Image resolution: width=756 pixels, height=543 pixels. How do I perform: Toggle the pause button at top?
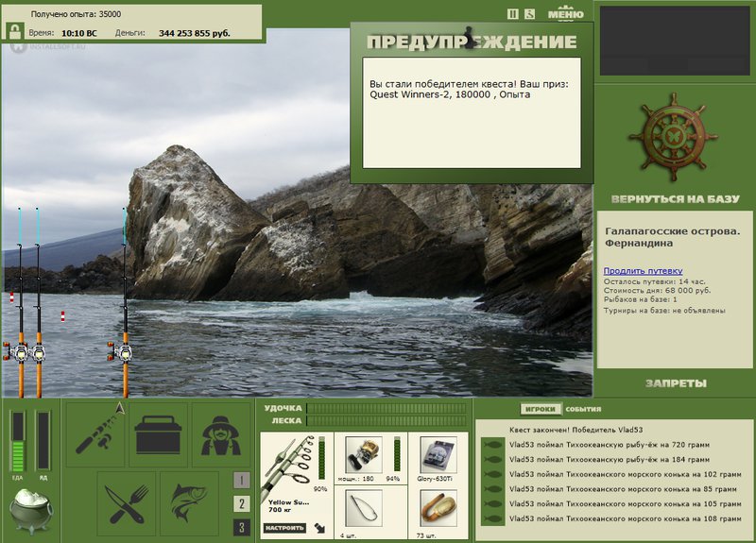[x=513, y=14]
